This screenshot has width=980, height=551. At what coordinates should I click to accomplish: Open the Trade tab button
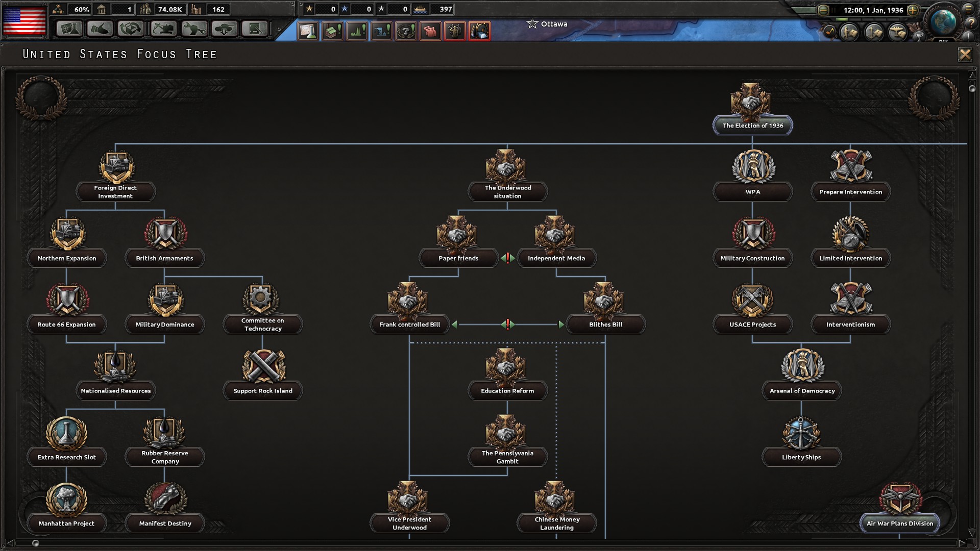131,29
